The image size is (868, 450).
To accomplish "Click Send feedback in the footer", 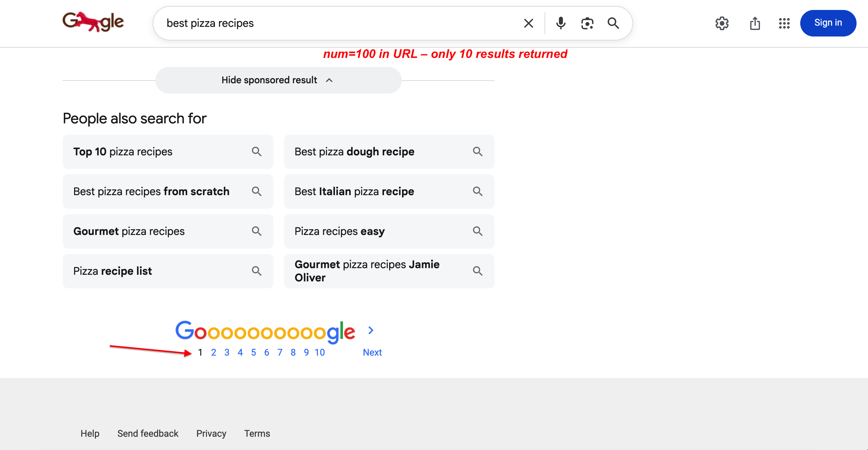I will pos(148,433).
